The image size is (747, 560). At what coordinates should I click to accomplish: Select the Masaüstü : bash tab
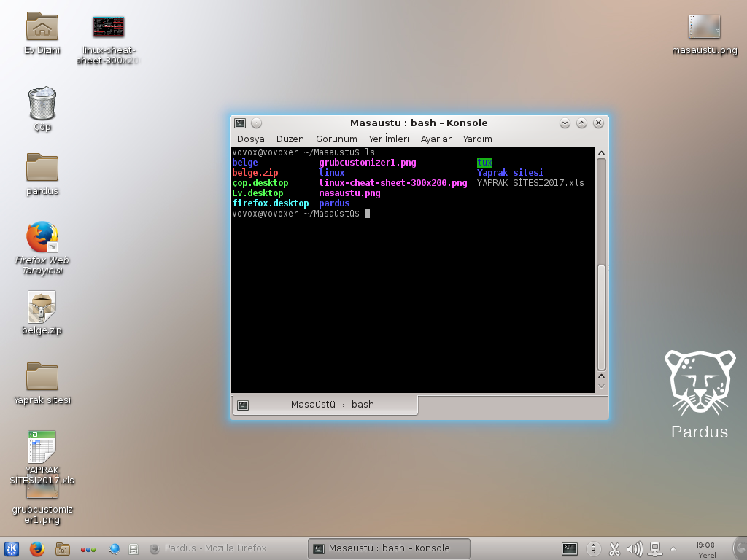pos(325,405)
